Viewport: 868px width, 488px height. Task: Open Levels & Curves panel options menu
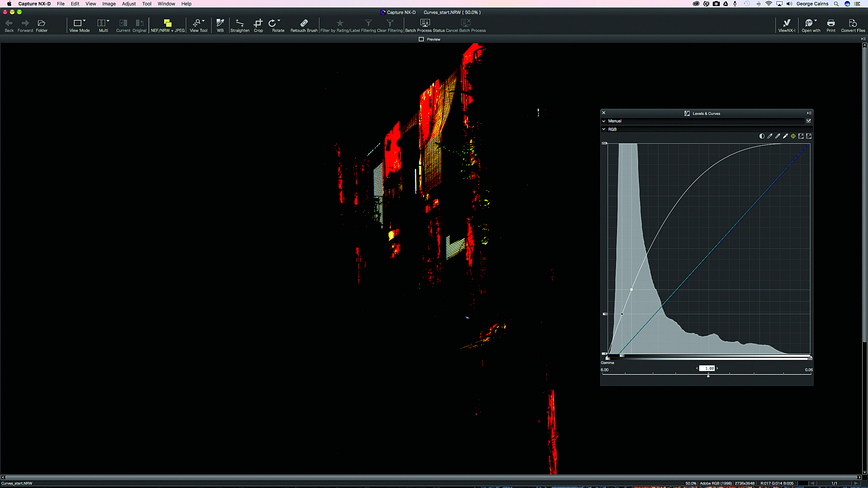(x=809, y=113)
